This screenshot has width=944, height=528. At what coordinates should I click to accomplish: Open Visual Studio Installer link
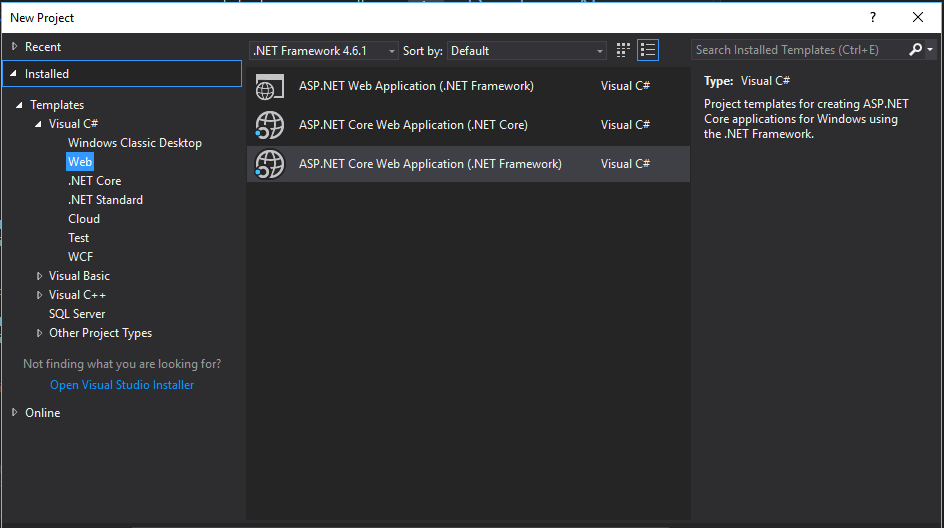tap(122, 385)
